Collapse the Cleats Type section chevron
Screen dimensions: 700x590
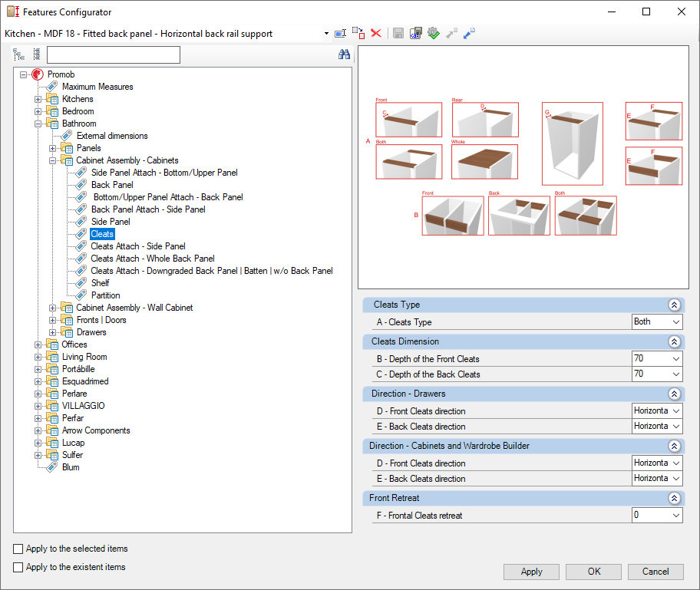(x=674, y=305)
